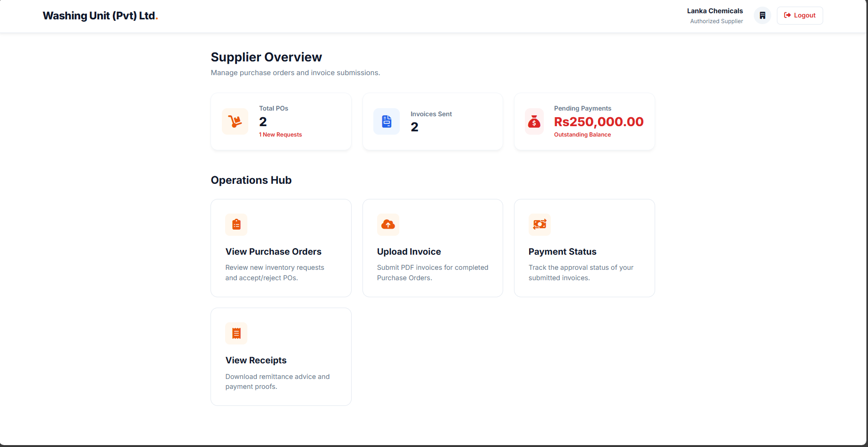Click the Outstanding Balance label

point(582,135)
